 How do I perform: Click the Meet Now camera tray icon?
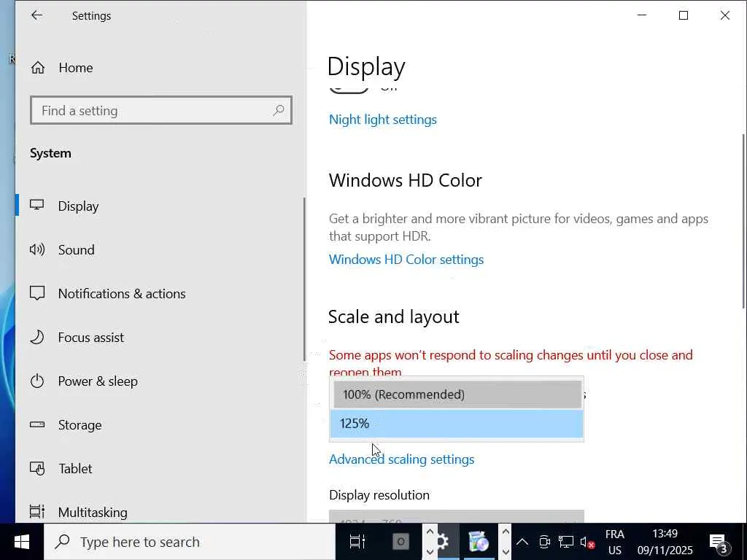click(544, 542)
